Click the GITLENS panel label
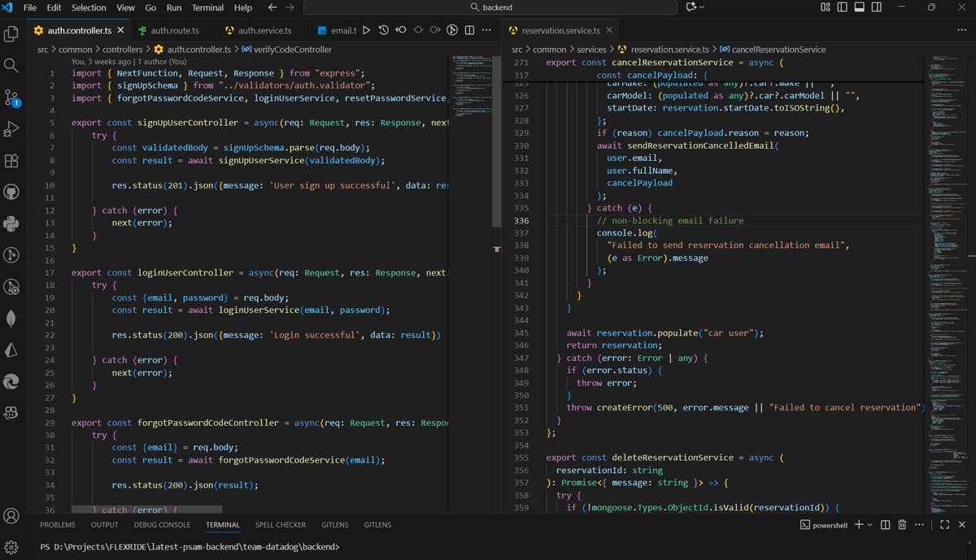 click(334, 525)
